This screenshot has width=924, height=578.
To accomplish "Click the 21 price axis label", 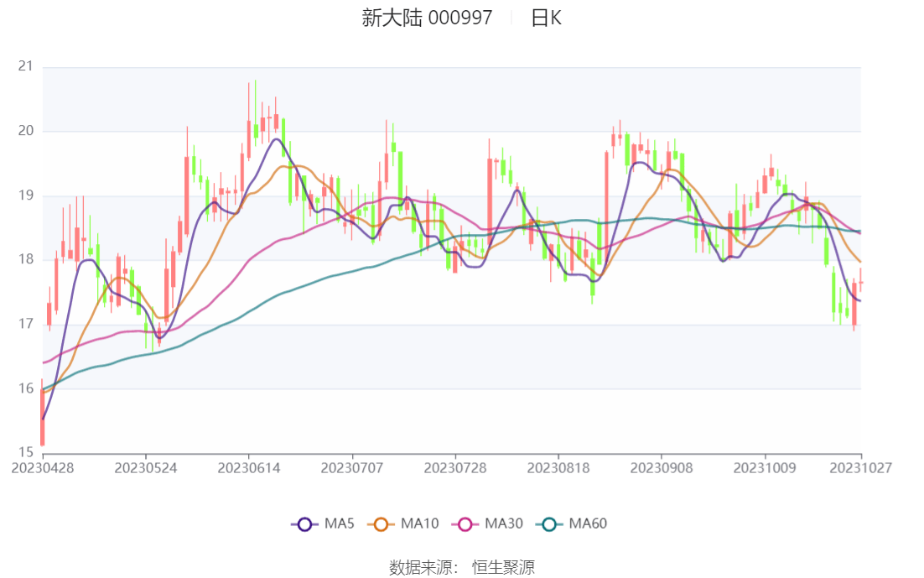I will pos(25,66).
